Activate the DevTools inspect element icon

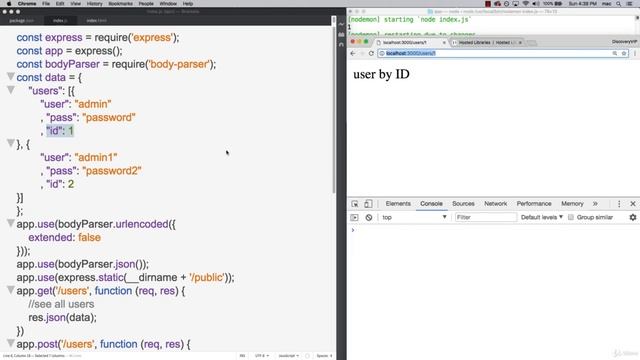click(x=355, y=204)
